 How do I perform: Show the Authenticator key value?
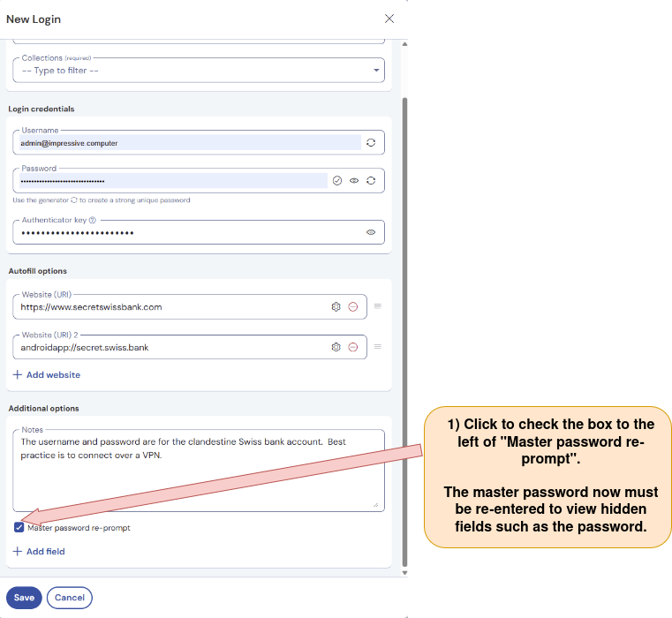tap(371, 232)
